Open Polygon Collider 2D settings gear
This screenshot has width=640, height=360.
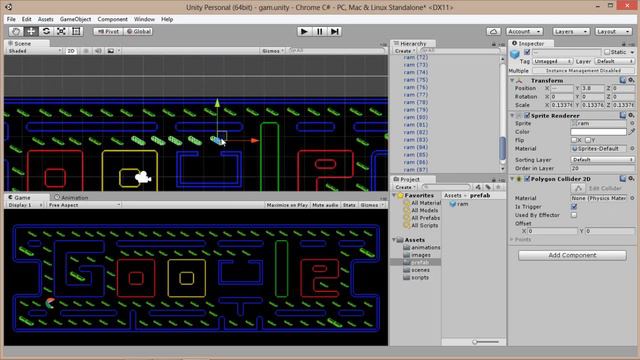pyautogui.click(x=631, y=179)
